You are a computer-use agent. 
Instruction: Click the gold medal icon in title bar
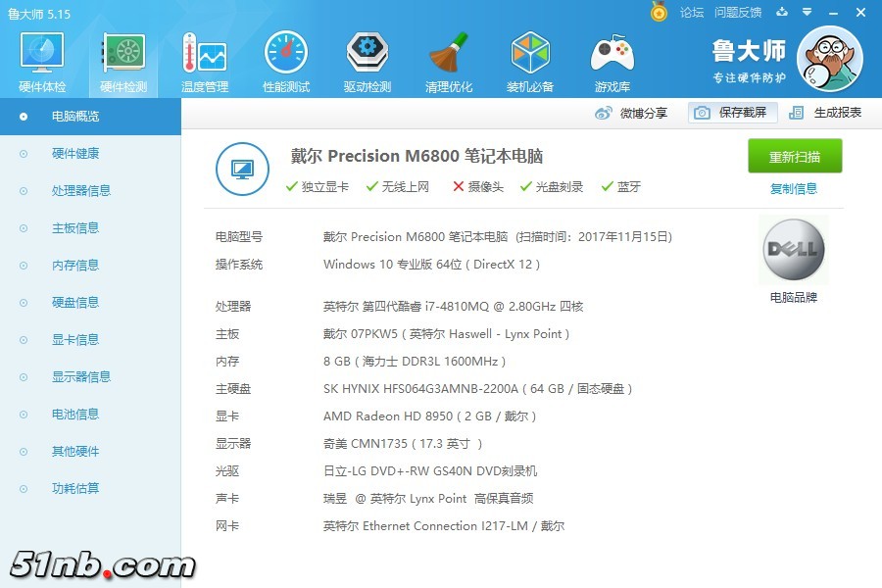coord(660,12)
